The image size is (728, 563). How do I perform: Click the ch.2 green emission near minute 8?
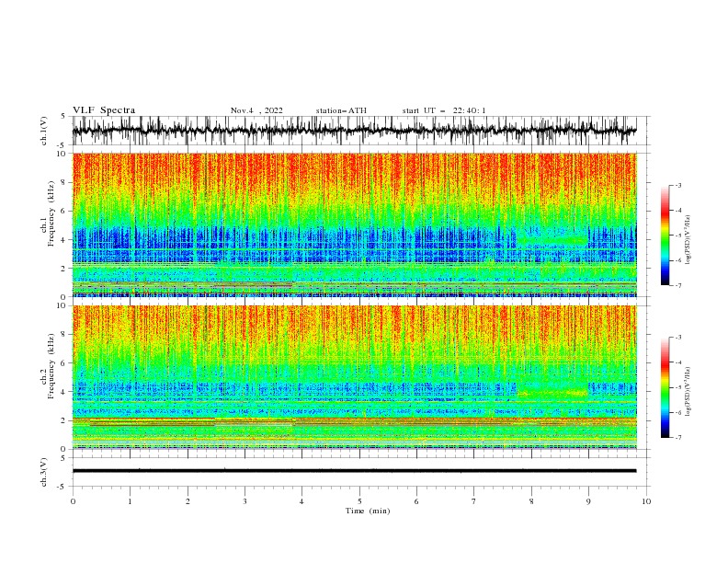point(552,392)
